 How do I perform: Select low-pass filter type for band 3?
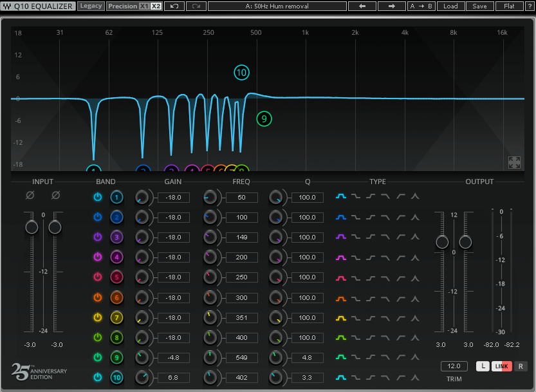385,237
